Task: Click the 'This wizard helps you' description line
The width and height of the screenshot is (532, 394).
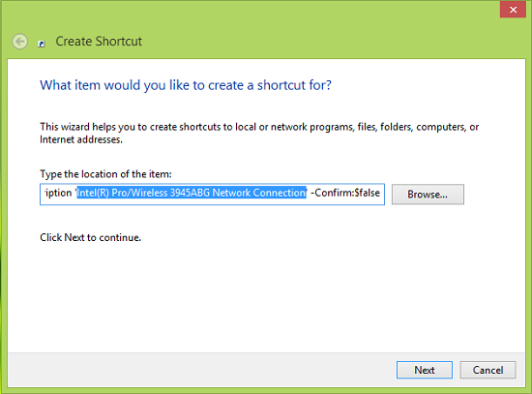Action: point(259,127)
